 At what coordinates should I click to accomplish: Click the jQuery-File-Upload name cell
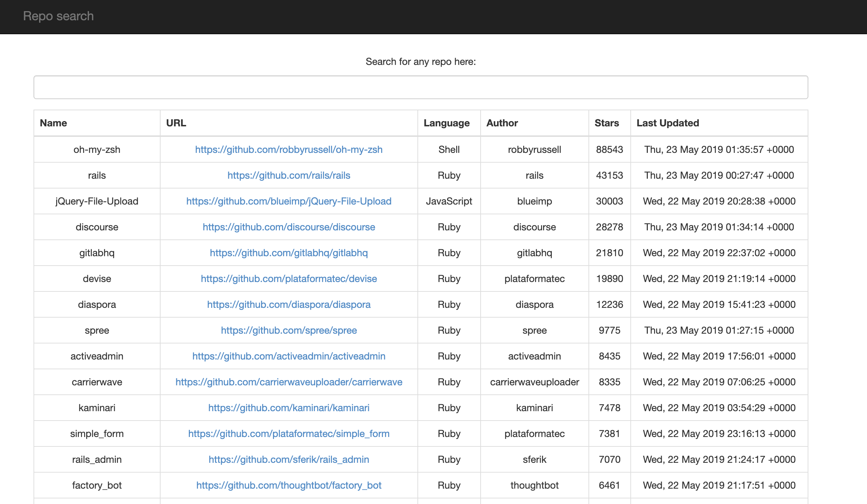click(x=97, y=201)
